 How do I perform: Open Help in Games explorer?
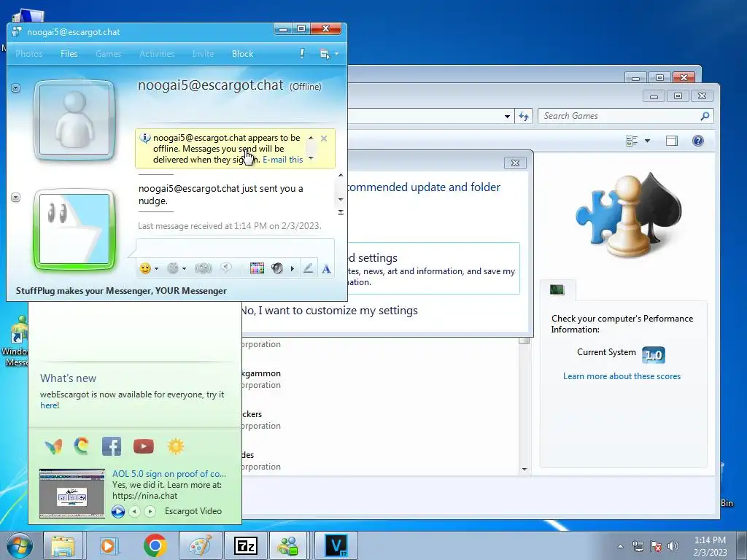click(698, 141)
